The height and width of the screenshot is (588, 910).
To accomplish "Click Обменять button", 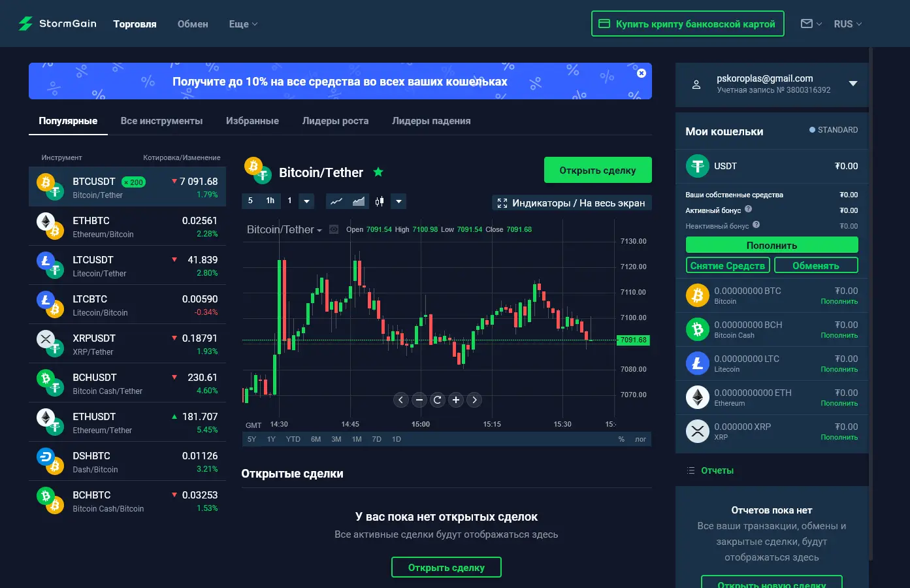I will pyautogui.click(x=816, y=265).
